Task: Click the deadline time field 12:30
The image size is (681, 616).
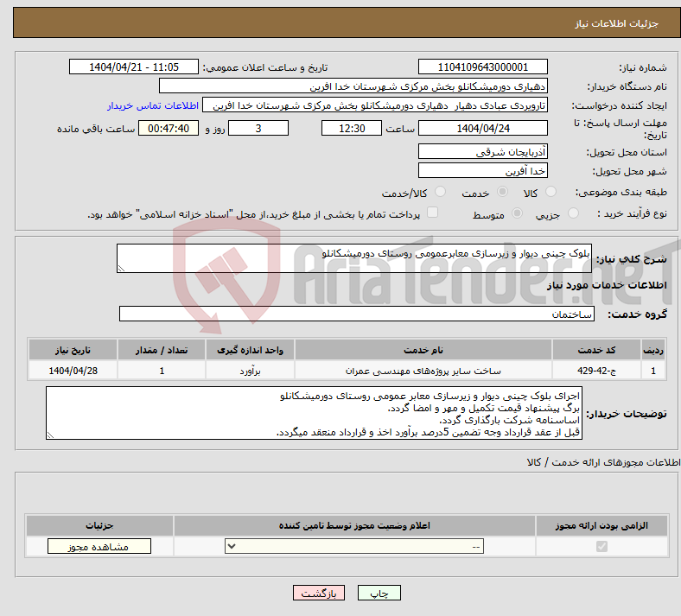Action: coord(352,128)
